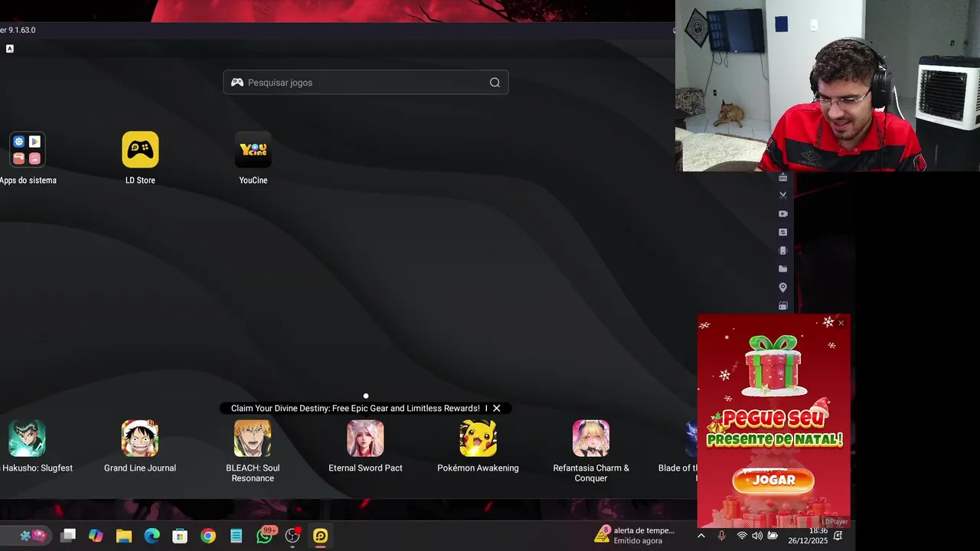The height and width of the screenshot is (551, 980).
Task: Open the shared folder sidebar icon
Action: (x=782, y=269)
